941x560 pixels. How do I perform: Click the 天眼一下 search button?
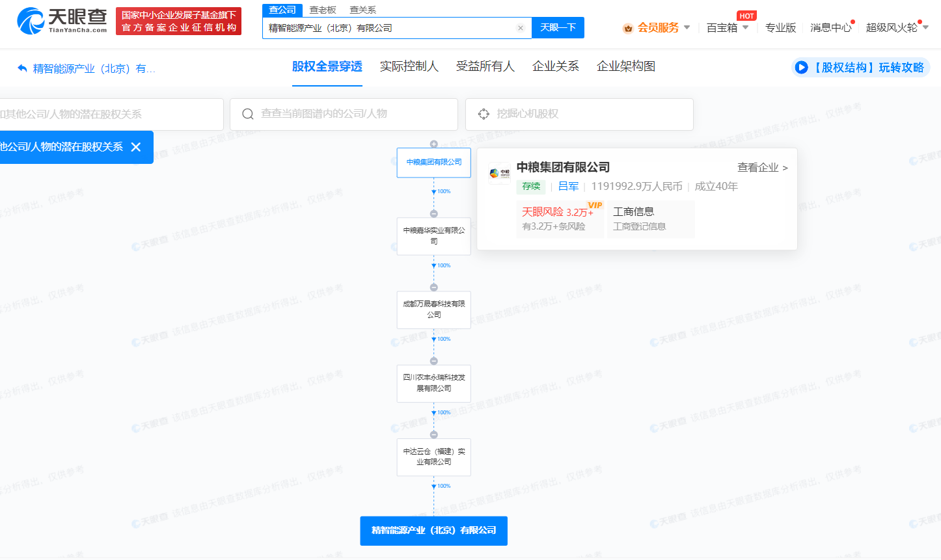[x=558, y=28]
